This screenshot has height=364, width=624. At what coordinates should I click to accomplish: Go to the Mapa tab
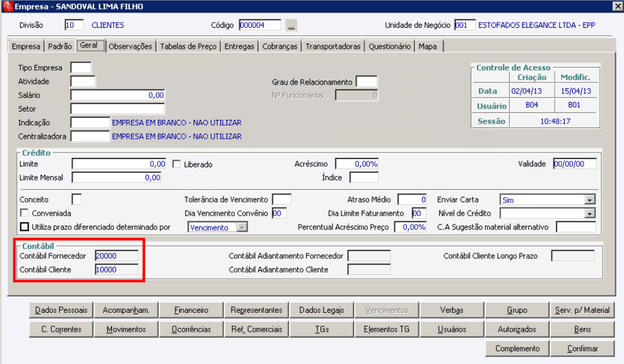[x=428, y=46]
